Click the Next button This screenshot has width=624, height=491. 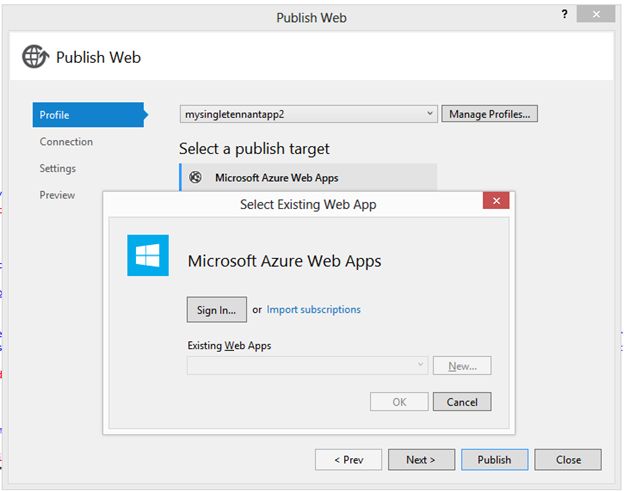[421, 460]
